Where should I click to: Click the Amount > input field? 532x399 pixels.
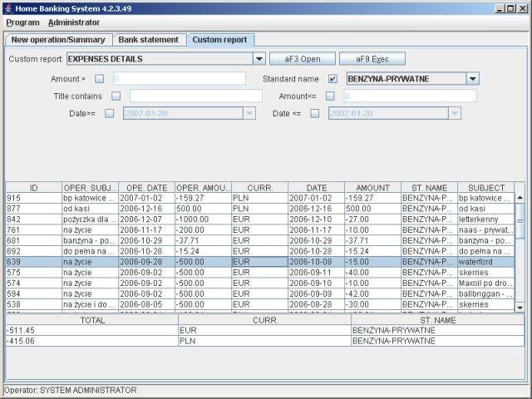pos(180,79)
